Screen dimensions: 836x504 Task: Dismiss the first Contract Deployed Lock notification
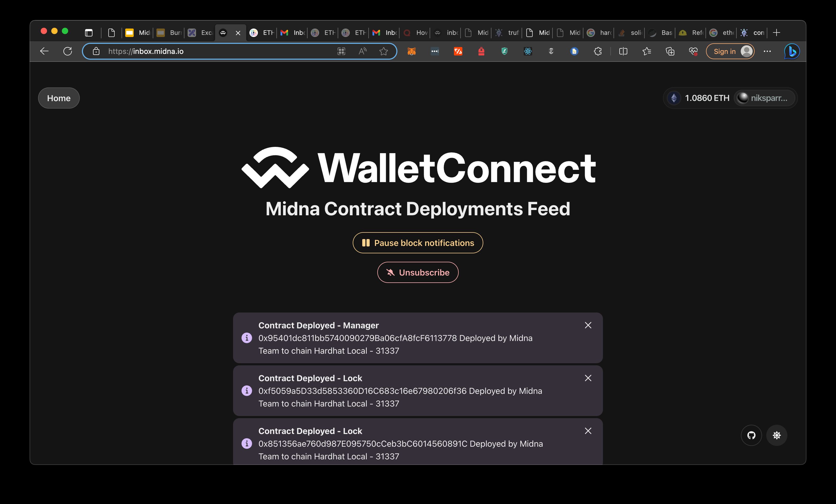coord(588,378)
